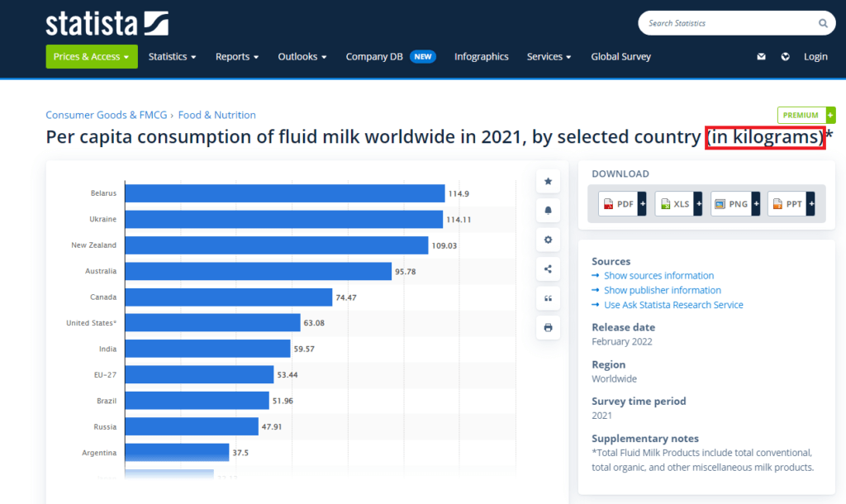The width and height of the screenshot is (846, 504).
Task: Open the Company DB menu item
Action: point(374,57)
